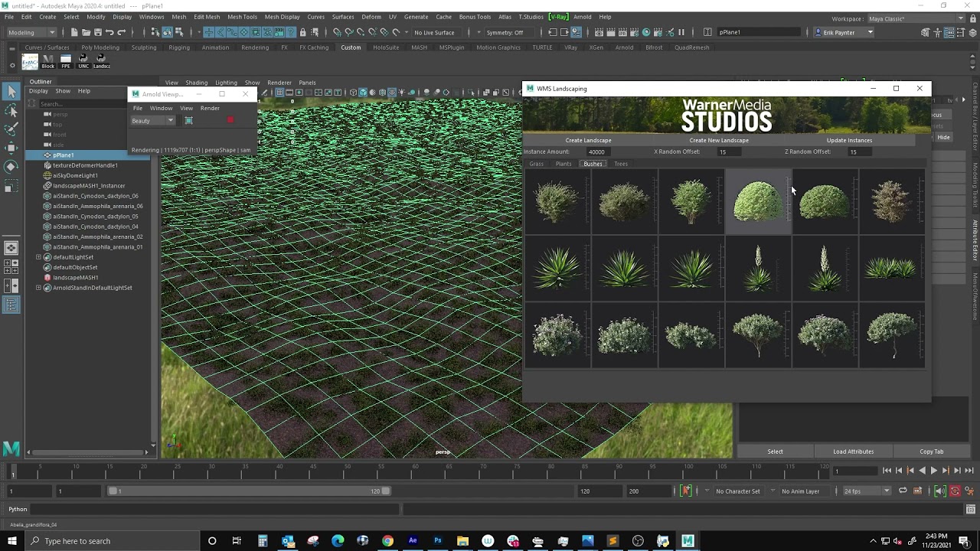Click the Copy Tab button
The image size is (980, 551).
pyautogui.click(x=932, y=452)
